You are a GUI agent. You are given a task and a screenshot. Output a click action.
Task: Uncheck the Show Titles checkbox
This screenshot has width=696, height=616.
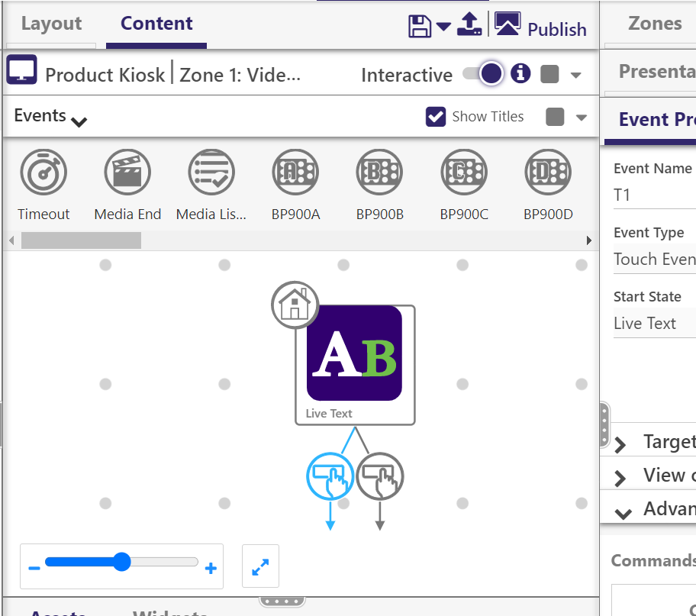(436, 117)
